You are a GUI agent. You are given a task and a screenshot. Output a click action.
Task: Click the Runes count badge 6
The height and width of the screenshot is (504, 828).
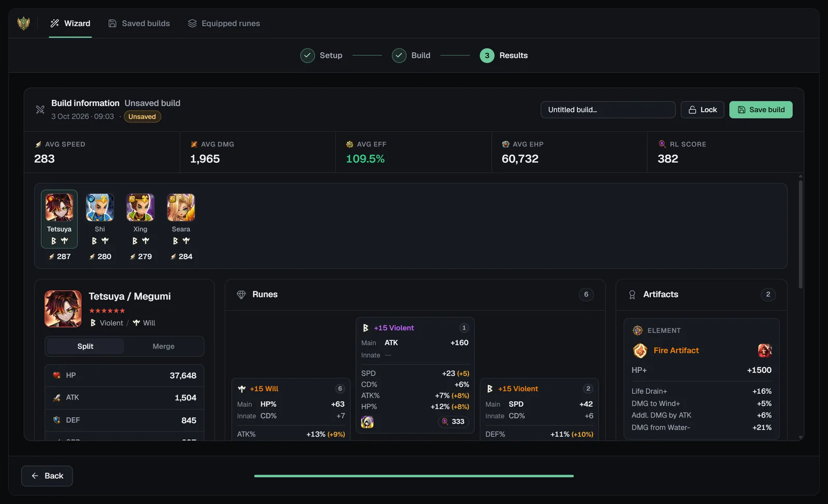pos(586,294)
